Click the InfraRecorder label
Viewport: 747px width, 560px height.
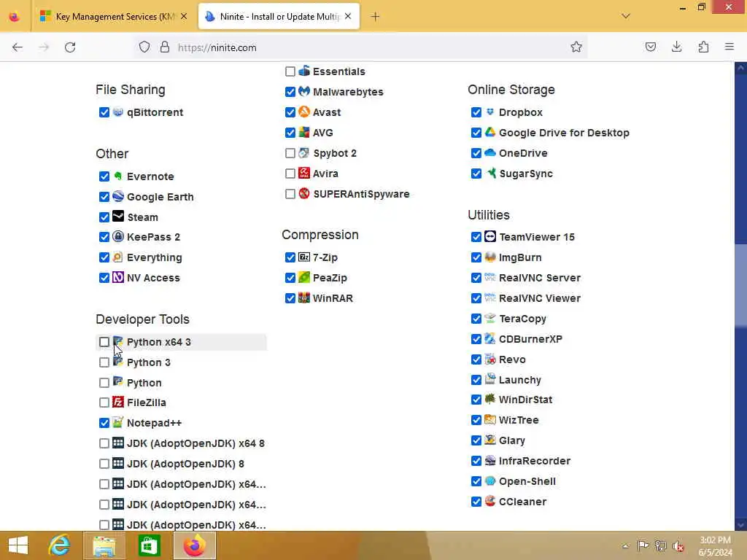click(534, 461)
